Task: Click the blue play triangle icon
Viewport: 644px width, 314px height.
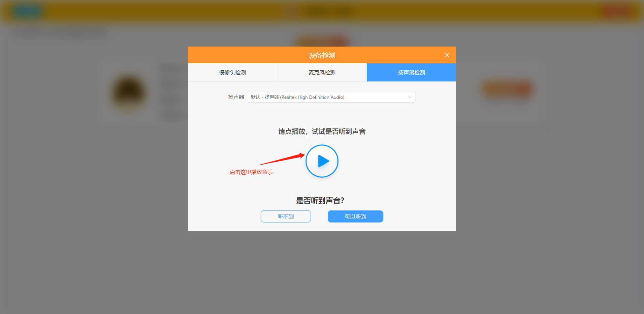Action: pos(323,161)
